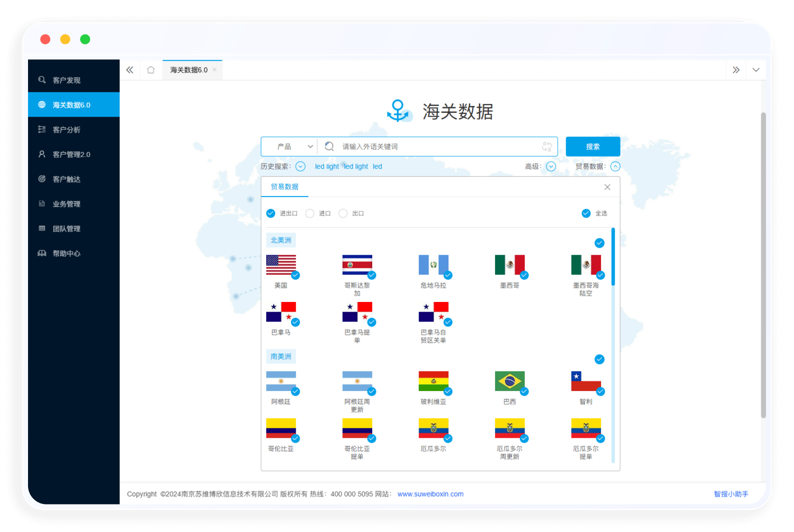The width and height of the screenshot is (794, 532).
Task: Collapse sidebar with double left arrow
Action: tap(130, 70)
